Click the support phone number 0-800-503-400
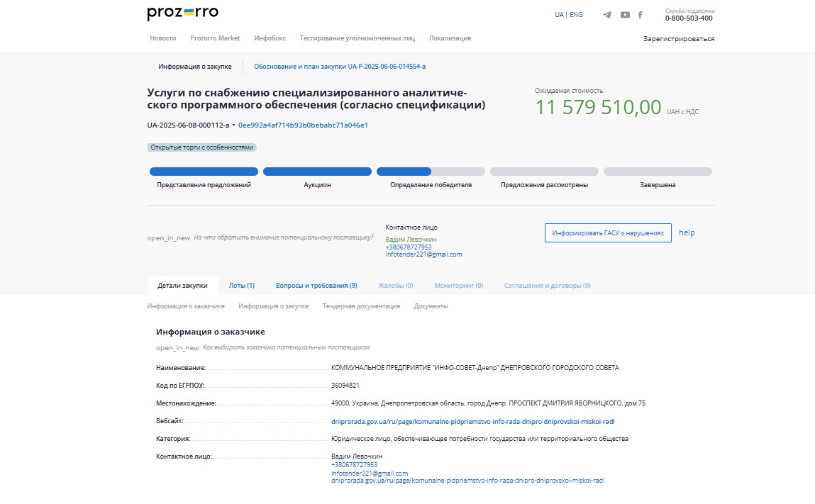Viewport: 815px width, 504px height. coord(689,18)
